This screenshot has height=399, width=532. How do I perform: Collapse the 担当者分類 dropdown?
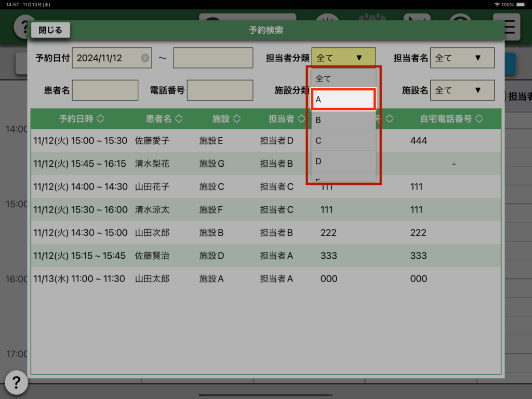click(343, 58)
